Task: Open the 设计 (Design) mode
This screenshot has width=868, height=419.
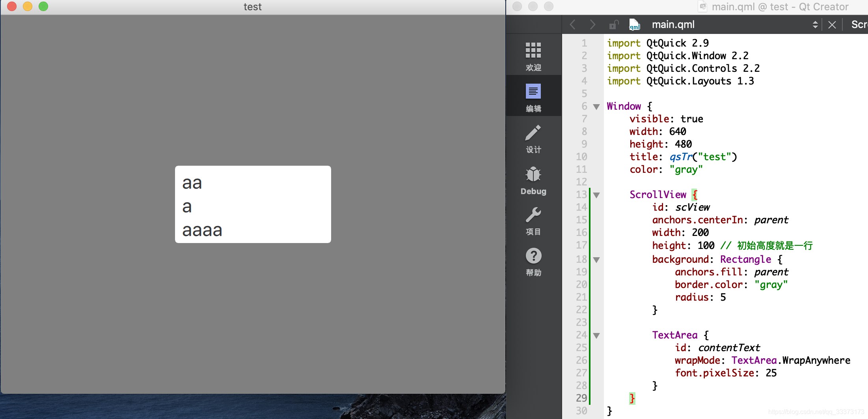Action: (x=533, y=137)
